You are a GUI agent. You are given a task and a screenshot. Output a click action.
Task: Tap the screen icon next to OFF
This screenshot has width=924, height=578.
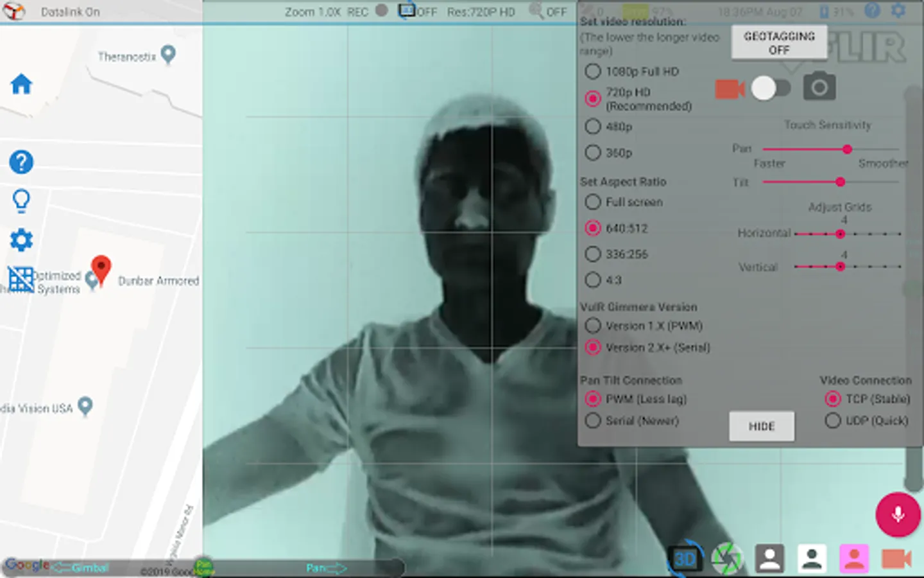tap(407, 10)
